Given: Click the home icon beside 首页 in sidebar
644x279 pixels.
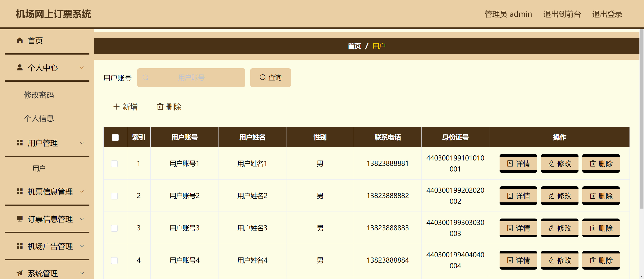Looking at the screenshot, I should point(20,40).
